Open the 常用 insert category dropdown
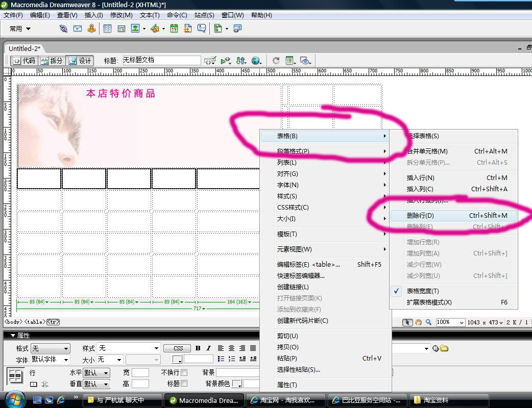 20,29
